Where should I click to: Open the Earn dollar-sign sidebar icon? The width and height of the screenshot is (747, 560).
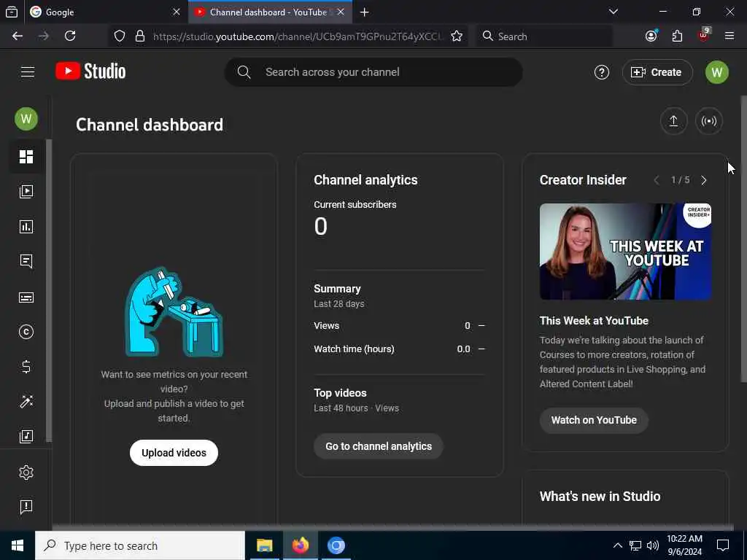[26, 367]
